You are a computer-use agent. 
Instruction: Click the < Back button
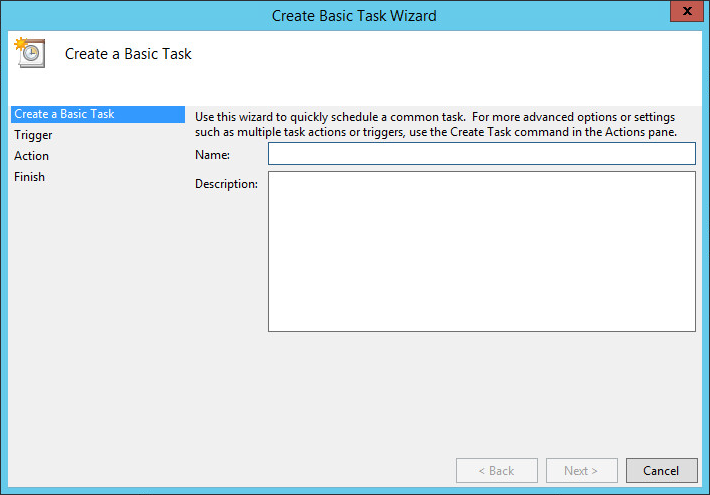pyautogui.click(x=496, y=470)
